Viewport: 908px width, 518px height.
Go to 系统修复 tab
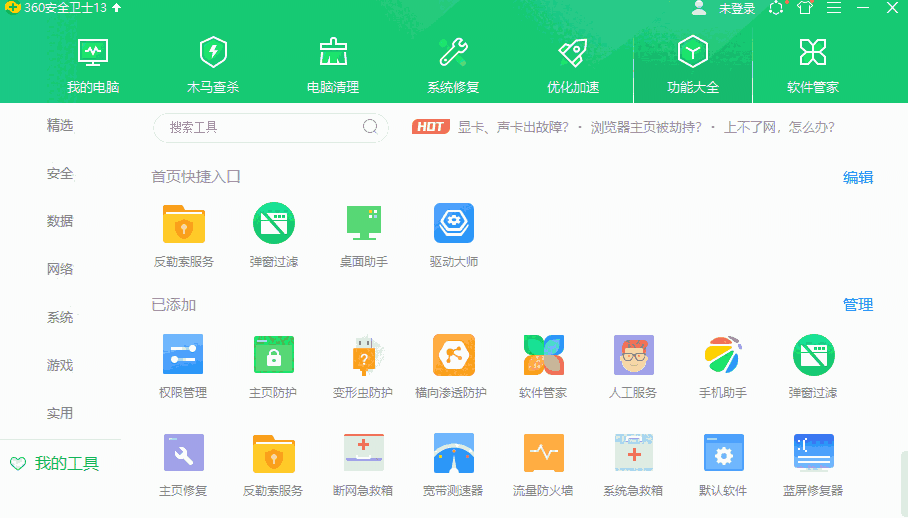pyautogui.click(x=453, y=65)
